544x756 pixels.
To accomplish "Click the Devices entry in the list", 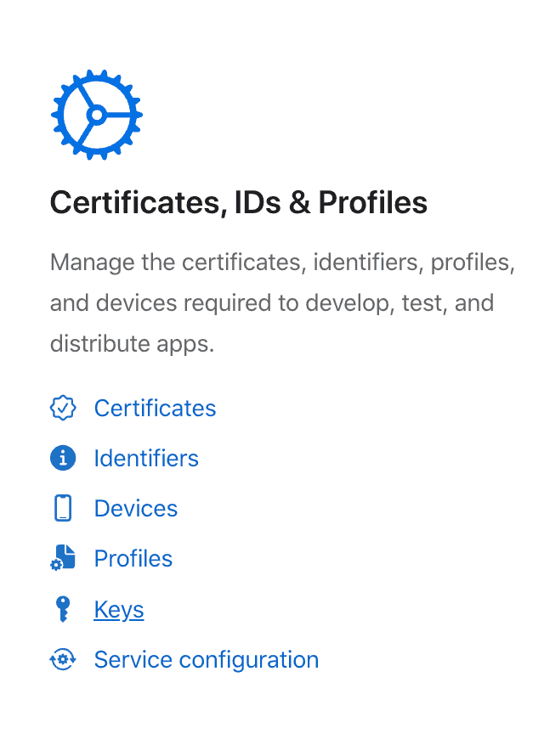I will (135, 508).
